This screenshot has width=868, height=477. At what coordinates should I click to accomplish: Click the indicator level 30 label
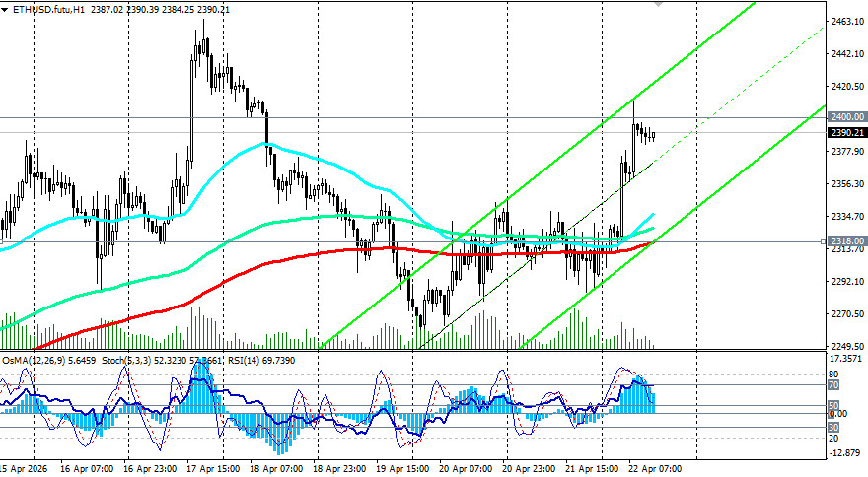833,427
